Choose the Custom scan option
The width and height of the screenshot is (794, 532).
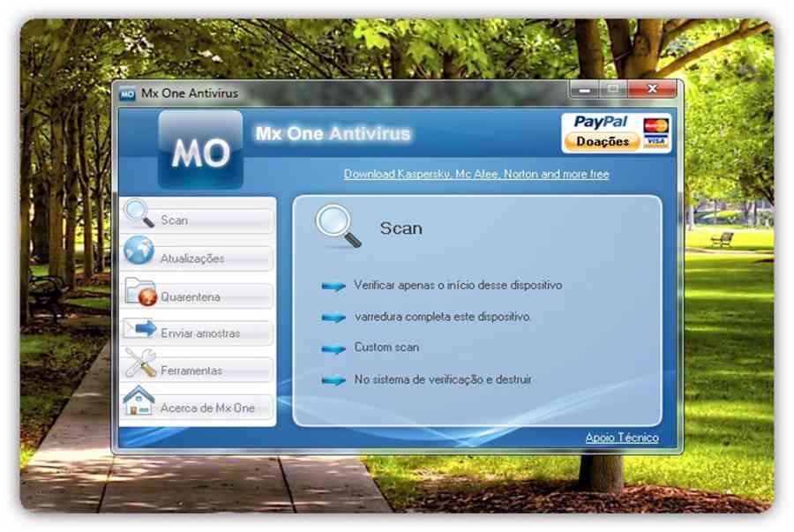(386, 348)
